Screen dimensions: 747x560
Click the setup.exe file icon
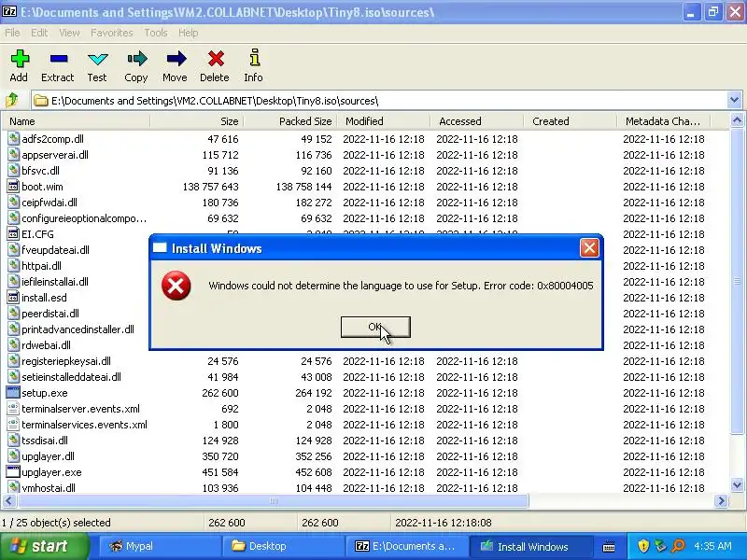[13, 393]
